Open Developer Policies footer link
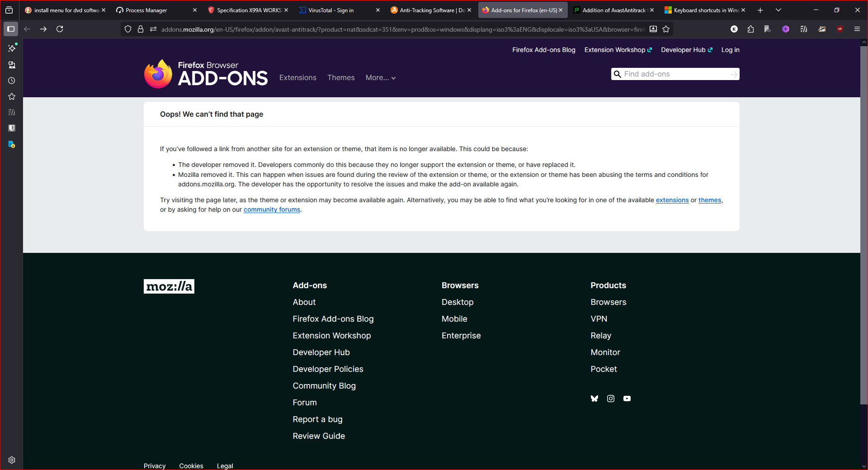The height and width of the screenshot is (470, 868). coord(328,369)
